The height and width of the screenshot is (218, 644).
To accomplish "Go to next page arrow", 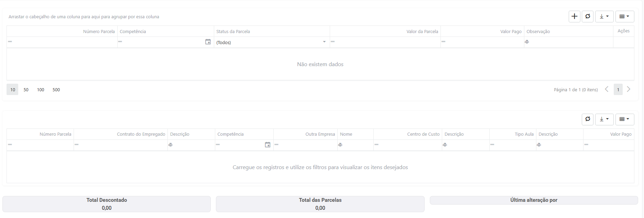I will (x=629, y=89).
